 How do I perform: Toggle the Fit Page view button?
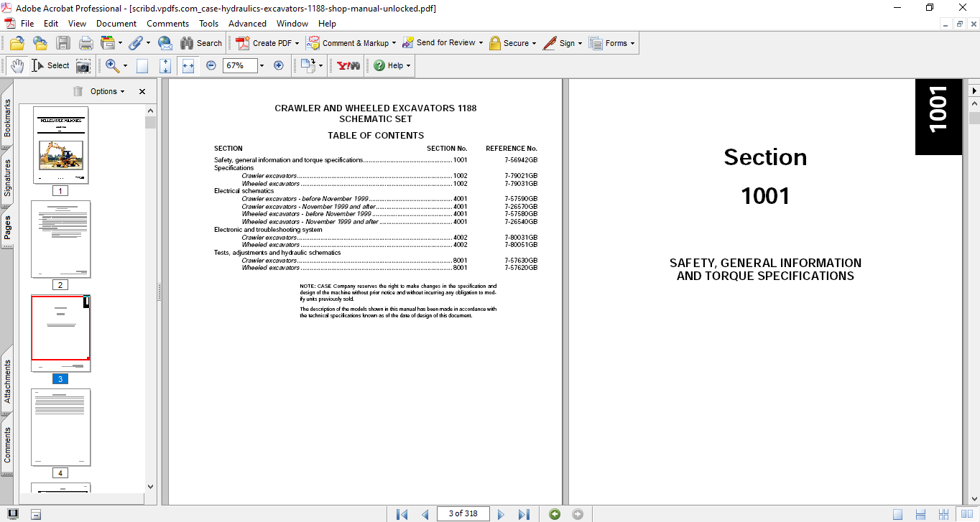(165, 65)
